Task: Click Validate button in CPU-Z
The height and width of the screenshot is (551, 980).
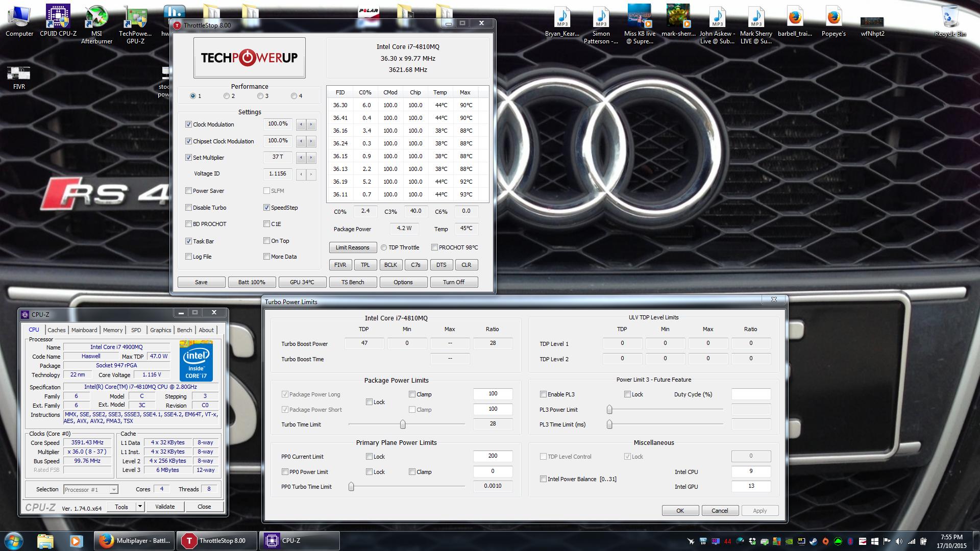Action: 165,507
